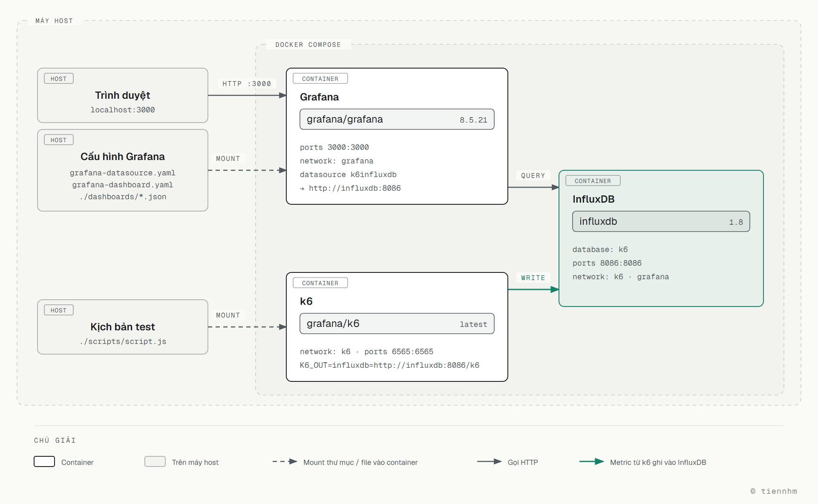818x504 pixels.
Task: Click the 1.8 version tag
Action: click(x=736, y=222)
